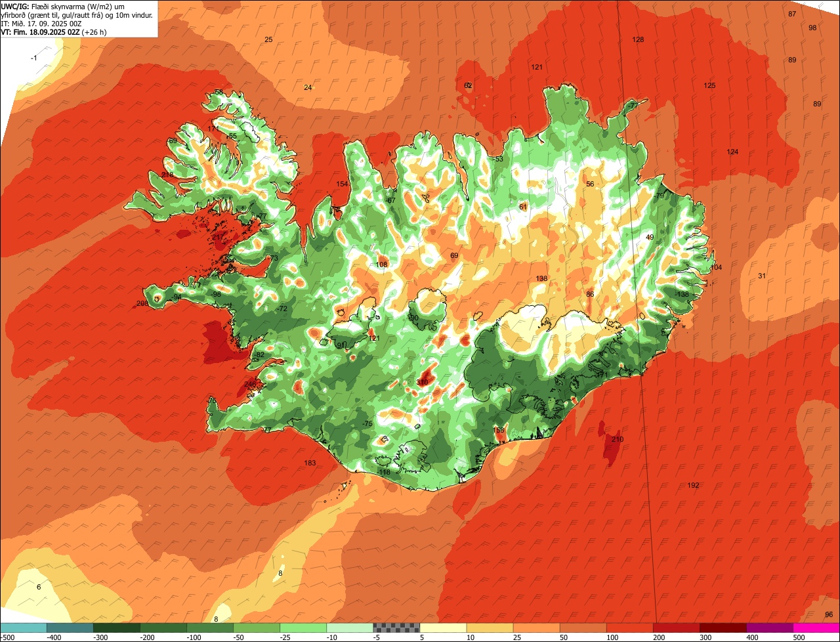Screen dimensions: 840x642
Task: Click the 158 value on the south coast
Action: tap(498, 430)
